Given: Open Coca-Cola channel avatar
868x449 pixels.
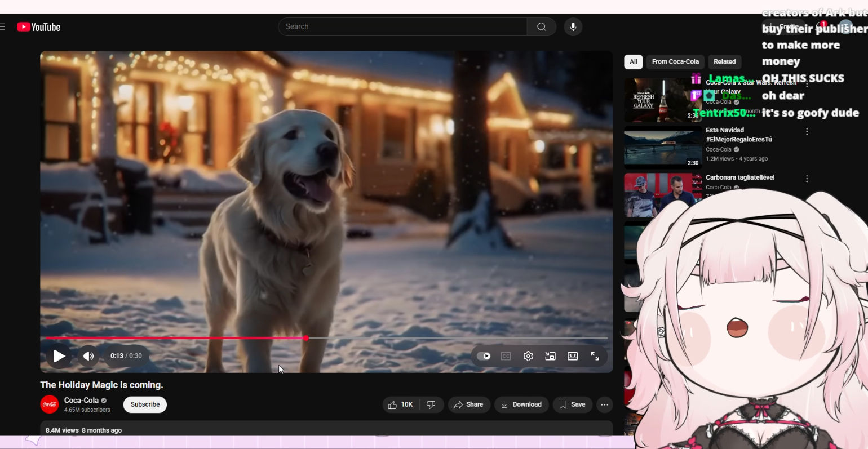Looking at the screenshot, I should [x=50, y=404].
